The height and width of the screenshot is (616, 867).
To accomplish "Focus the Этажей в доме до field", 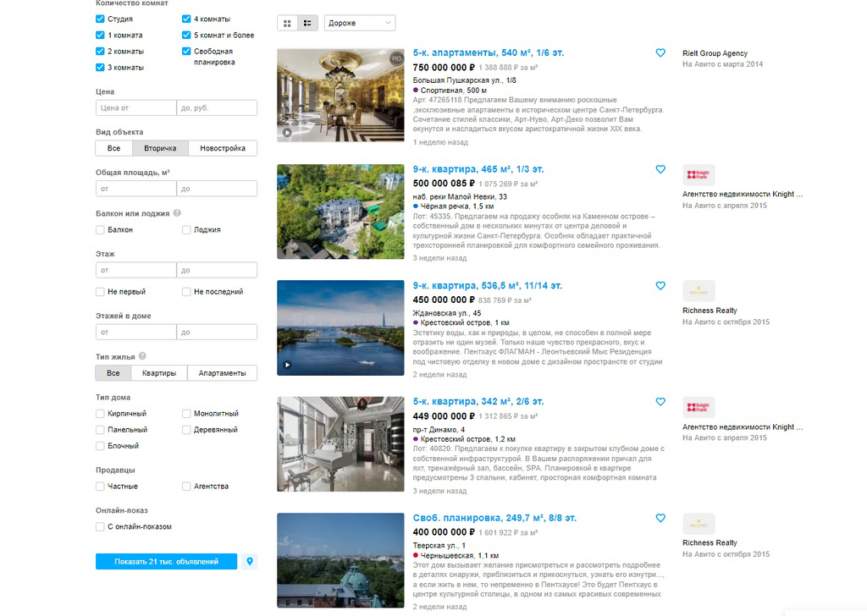I will point(217,332).
